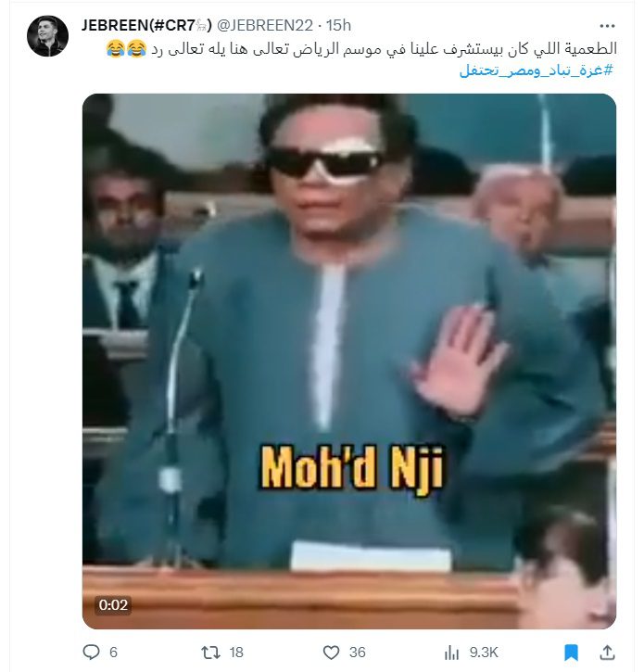Click the 18 retweets count

236,653
